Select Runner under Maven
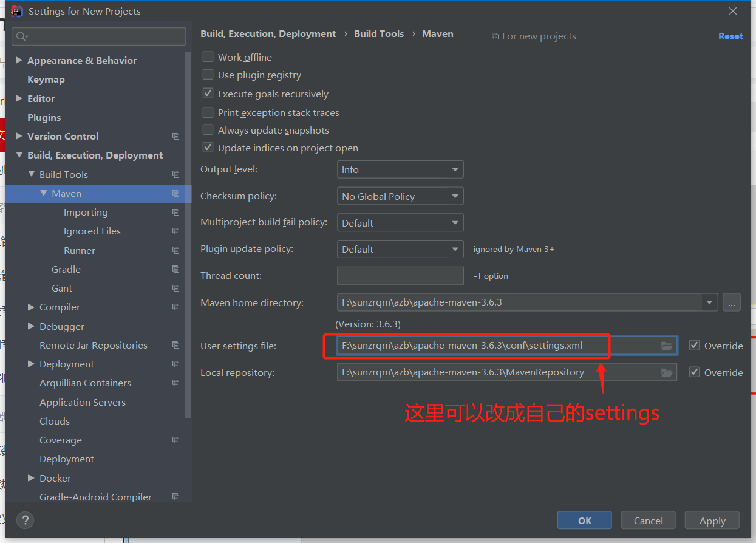756x543 pixels. 80,250
